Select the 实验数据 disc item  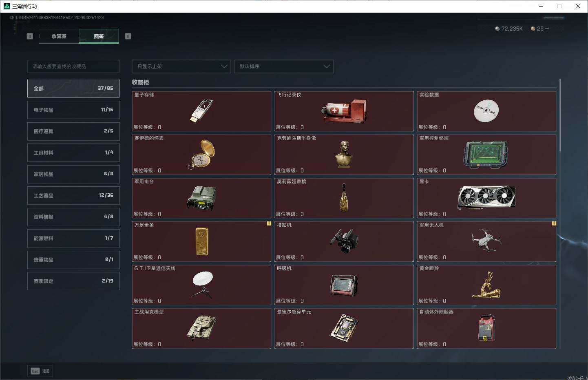click(486, 111)
